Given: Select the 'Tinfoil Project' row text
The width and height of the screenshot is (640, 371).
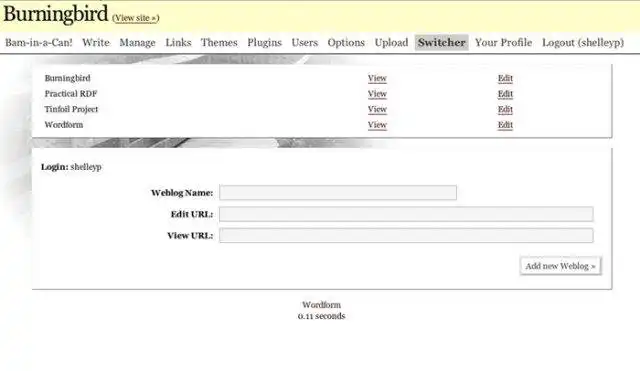Looking at the screenshot, I should (71, 109).
